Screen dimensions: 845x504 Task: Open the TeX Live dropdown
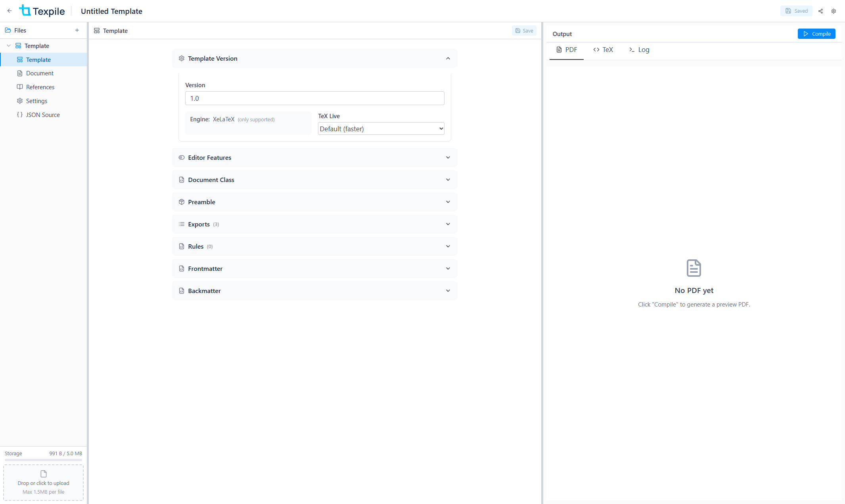tap(381, 128)
